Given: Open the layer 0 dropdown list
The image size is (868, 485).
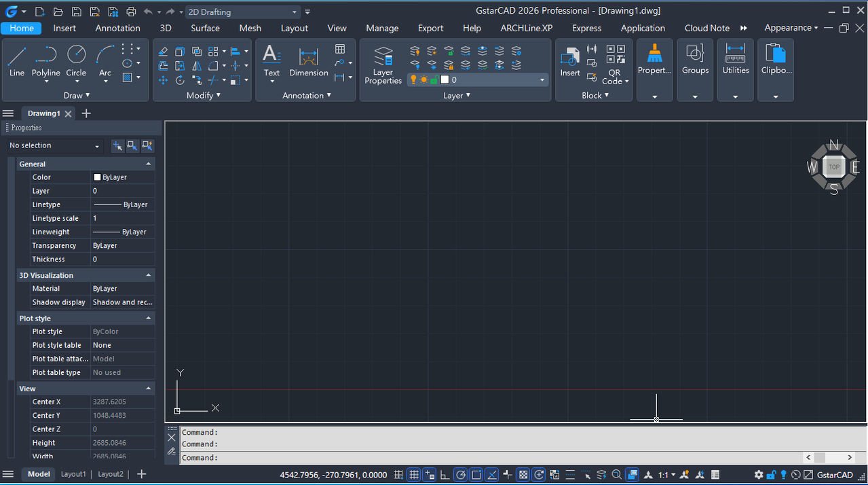Looking at the screenshot, I should pyautogui.click(x=478, y=79).
